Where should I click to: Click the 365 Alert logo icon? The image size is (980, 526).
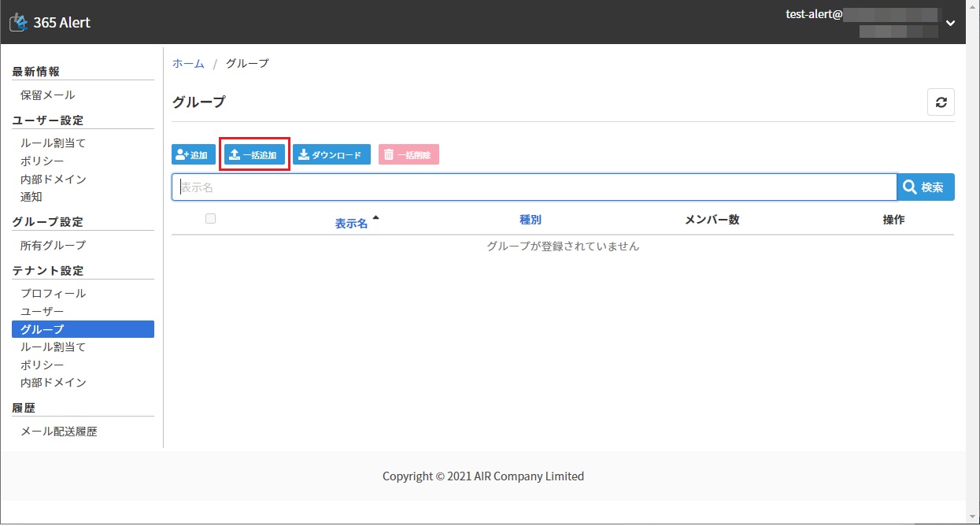point(19,23)
